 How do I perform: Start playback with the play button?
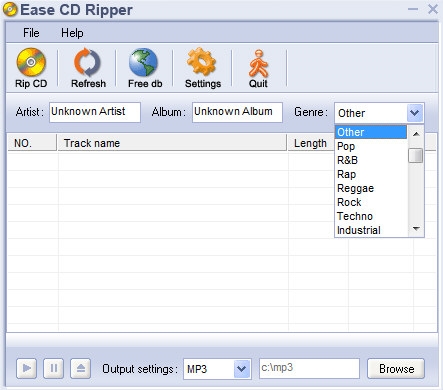point(26,368)
